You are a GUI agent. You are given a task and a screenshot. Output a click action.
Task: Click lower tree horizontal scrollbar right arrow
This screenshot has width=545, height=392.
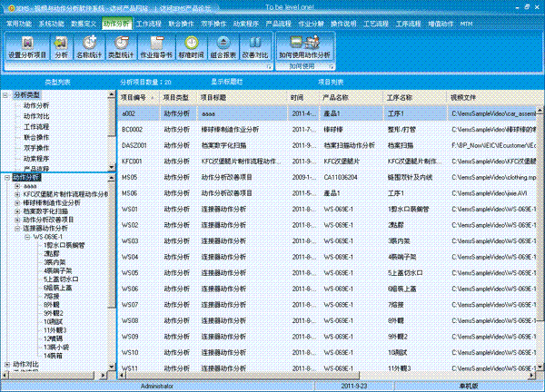[x=103, y=376]
